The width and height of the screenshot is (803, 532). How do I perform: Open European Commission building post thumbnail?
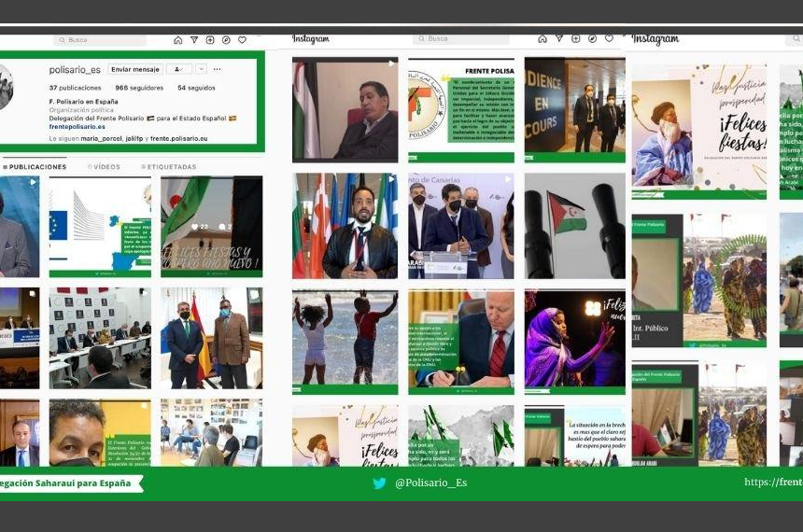click(x=100, y=227)
